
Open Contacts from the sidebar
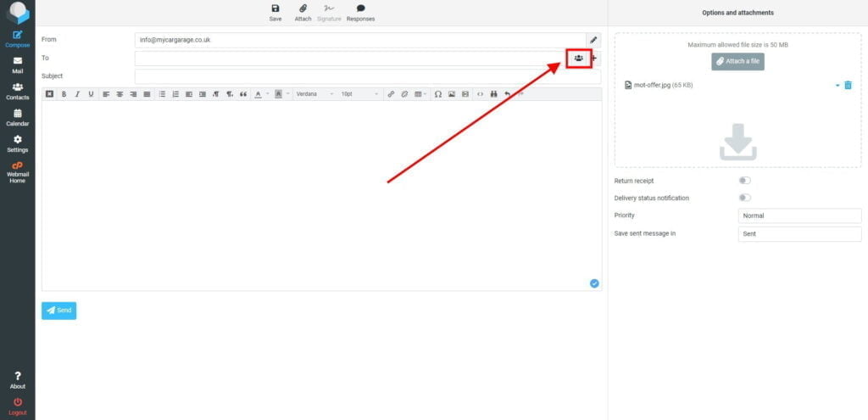click(x=18, y=92)
